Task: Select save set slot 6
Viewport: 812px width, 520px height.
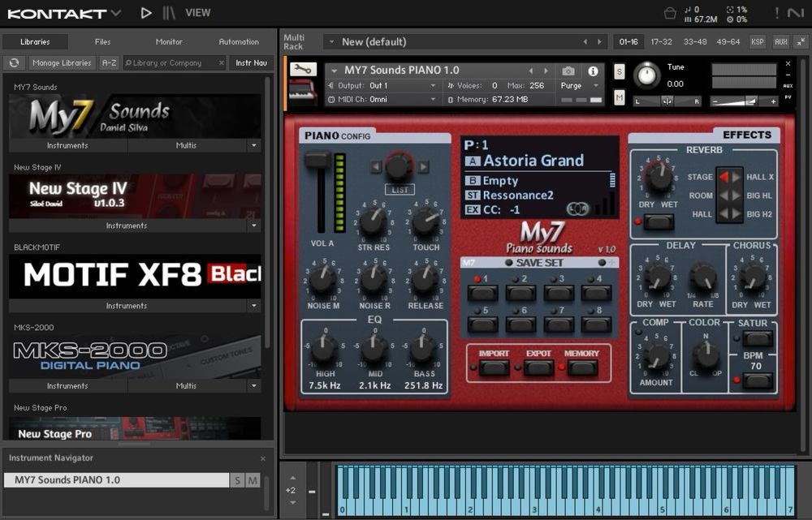Action: 521,325
